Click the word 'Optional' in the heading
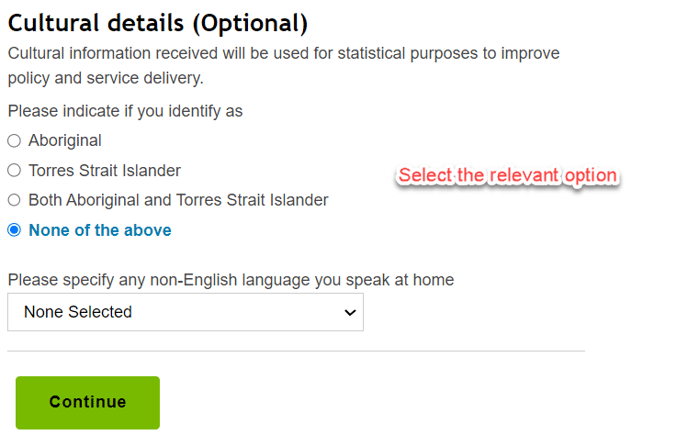The image size is (688, 435). pos(250,23)
